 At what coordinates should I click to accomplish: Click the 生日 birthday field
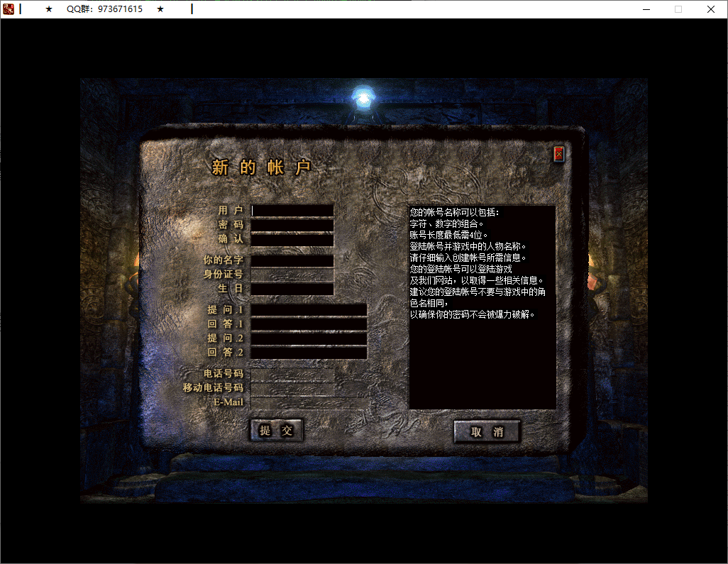(x=292, y=289)
